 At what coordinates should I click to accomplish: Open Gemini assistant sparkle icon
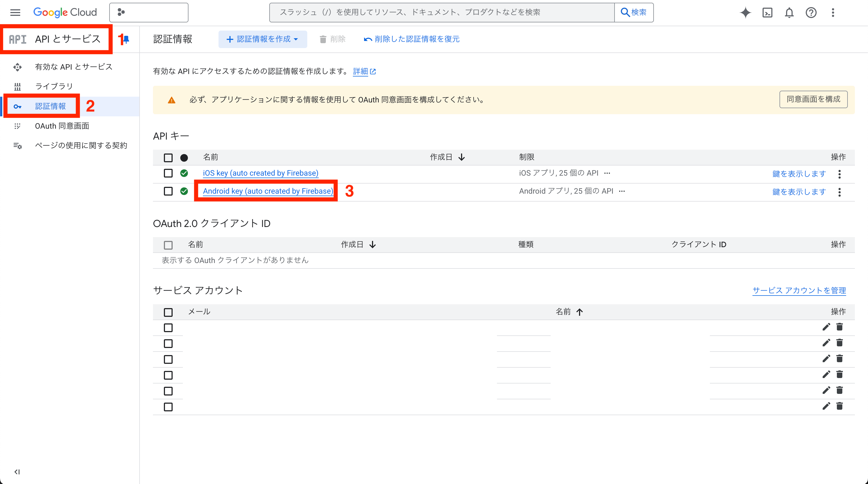tap(745, 13)
